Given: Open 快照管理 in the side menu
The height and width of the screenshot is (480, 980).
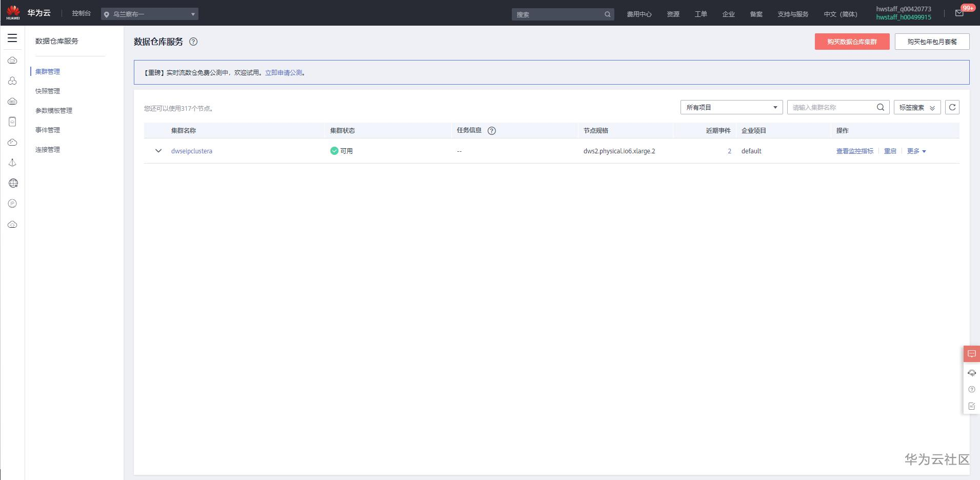Looking at the screenshot, I should (48, 91).
